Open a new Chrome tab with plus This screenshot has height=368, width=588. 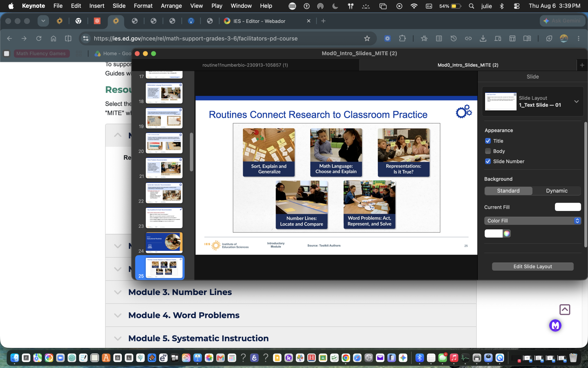click(323, 21)
